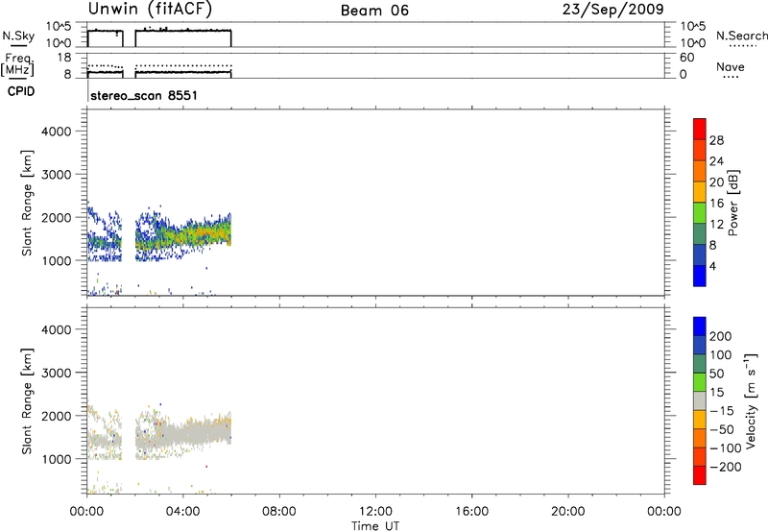Click the 'Time UT' axis title
Screen dimensions: 768x532
pos(375,526)
